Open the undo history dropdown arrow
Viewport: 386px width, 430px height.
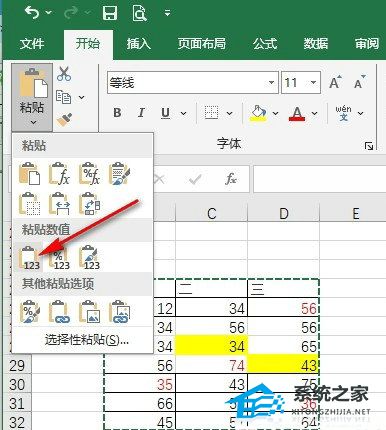click(49, 13)
